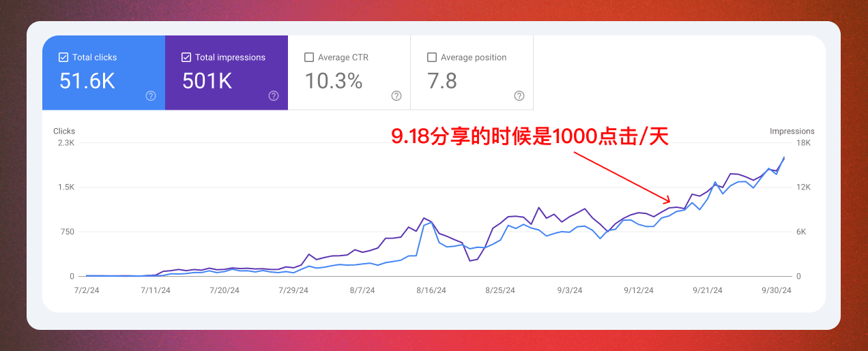Image resolution: width=868 pixels, height=351 pixels.
Task: Click the Clicks axis label
Action: (x=64, y=131)
